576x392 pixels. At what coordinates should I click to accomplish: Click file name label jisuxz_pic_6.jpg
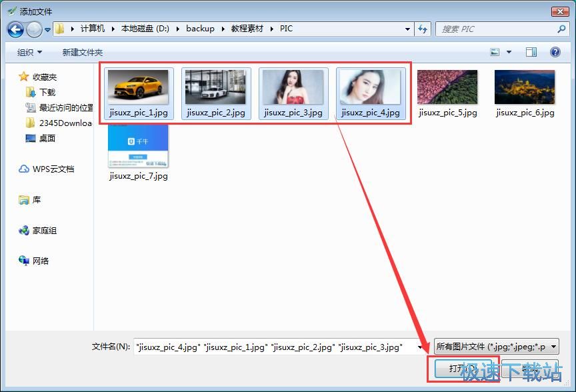pyautogui.click(x=525, y=113)
